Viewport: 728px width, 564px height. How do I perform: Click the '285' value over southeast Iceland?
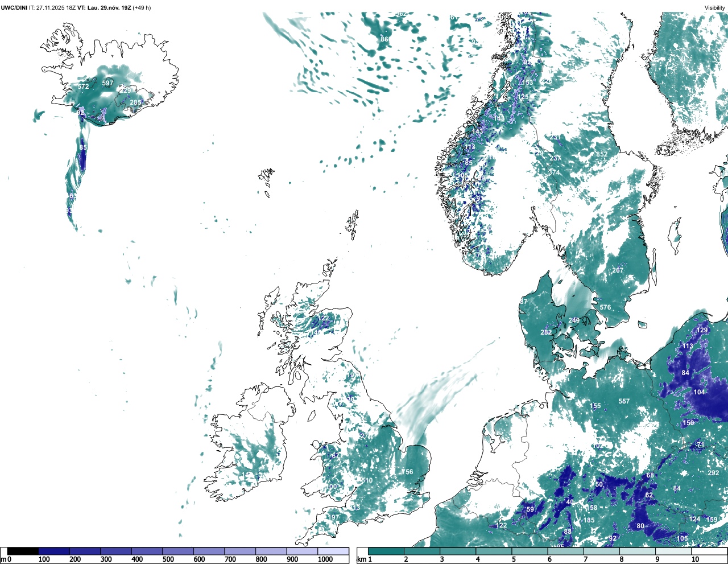135,102
